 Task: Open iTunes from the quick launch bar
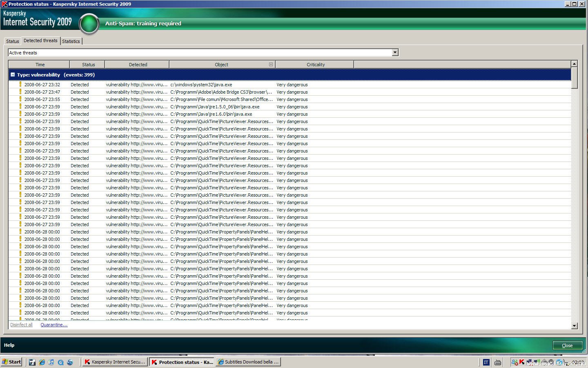coord(51,362)
